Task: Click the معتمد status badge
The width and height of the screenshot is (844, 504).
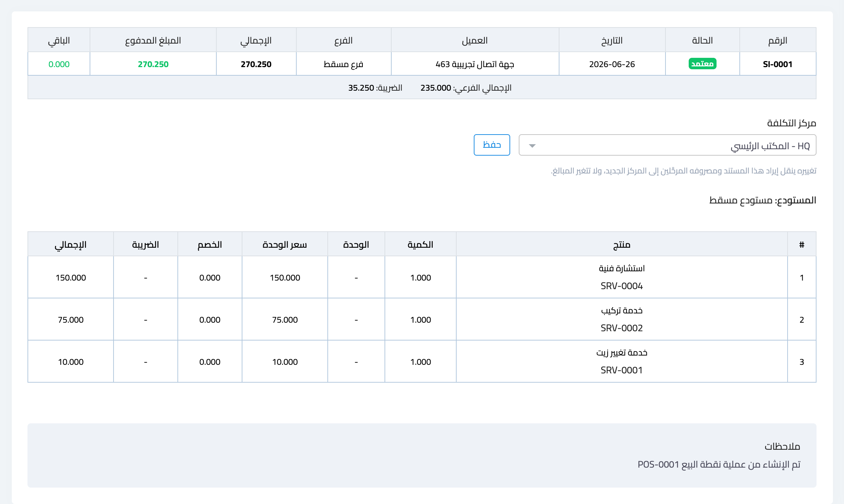Action: tap(702, 64)
